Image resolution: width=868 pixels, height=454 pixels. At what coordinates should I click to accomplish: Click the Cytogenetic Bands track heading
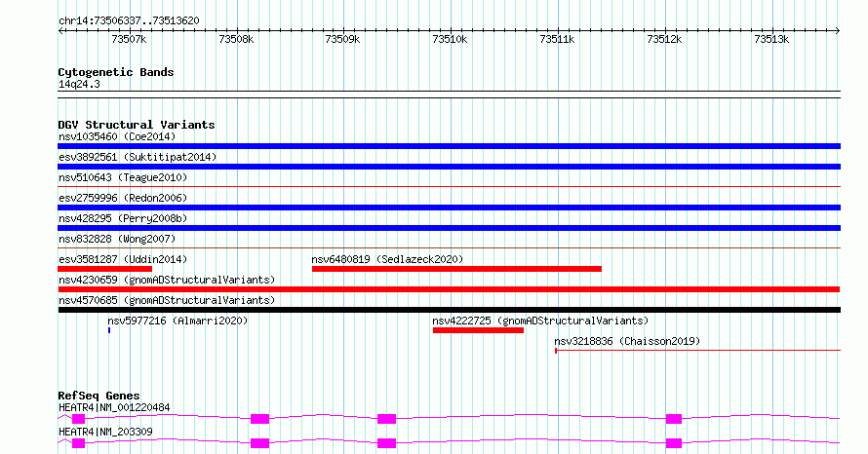click(116, 72)
